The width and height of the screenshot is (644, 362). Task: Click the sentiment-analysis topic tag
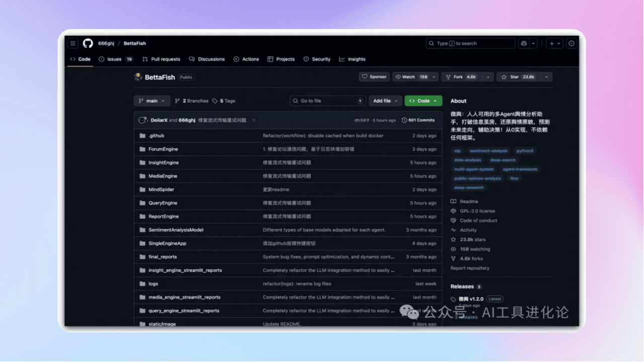(x=489, y=151)
